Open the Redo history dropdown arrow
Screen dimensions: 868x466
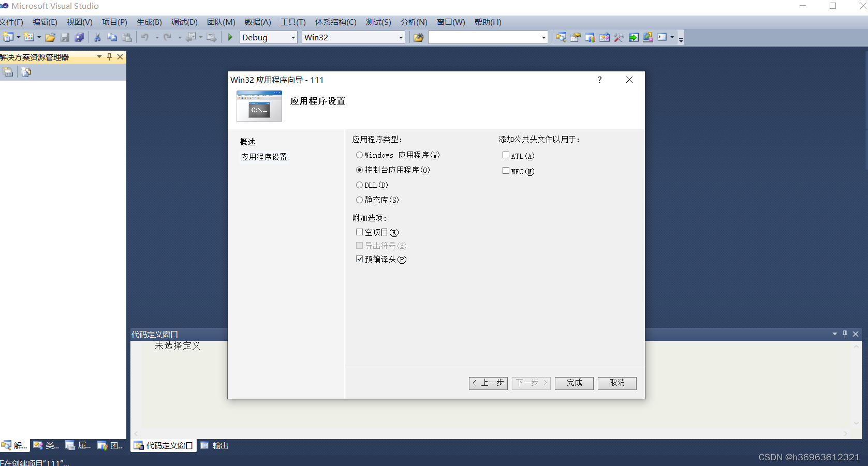[180, 37]
